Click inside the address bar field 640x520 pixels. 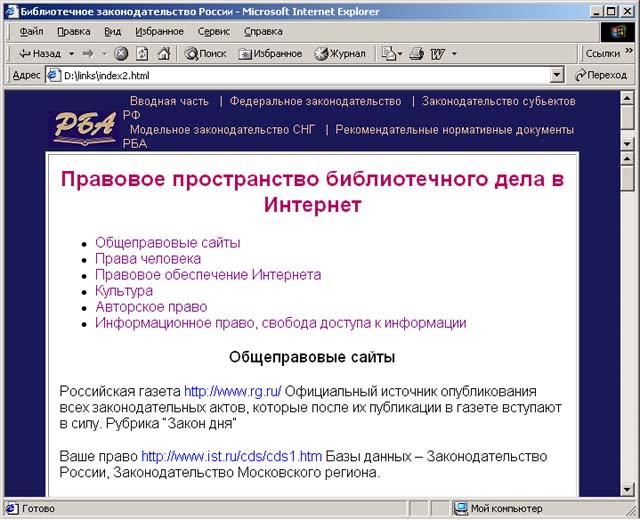(x=300, y=75)
